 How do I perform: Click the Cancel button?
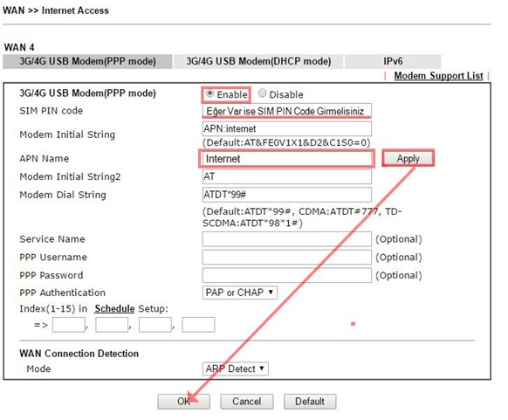(x=247, y=401)
